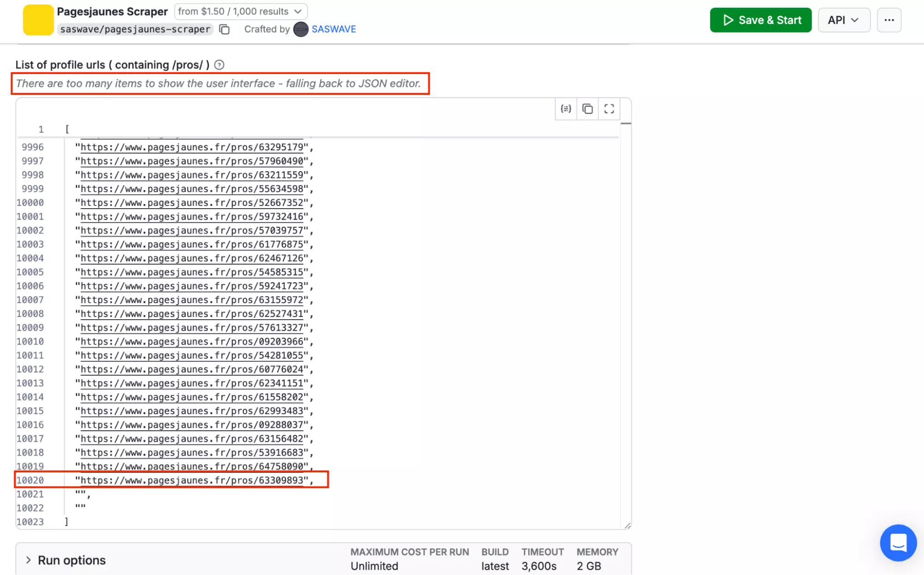Click the saswave/pagesjaunes-scraper identifier
Image resolution: width=924 pixels, height=575 pixels.
135,29
